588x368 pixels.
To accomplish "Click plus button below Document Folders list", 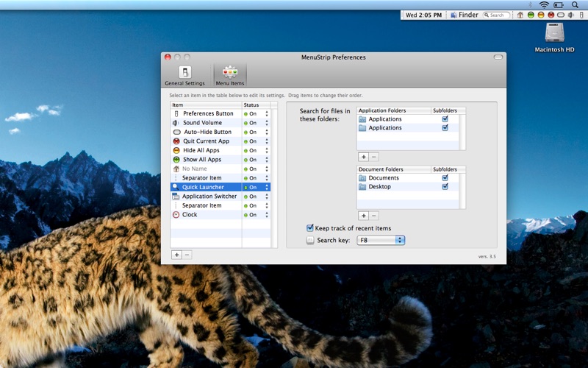I will [x=363, y=216].
